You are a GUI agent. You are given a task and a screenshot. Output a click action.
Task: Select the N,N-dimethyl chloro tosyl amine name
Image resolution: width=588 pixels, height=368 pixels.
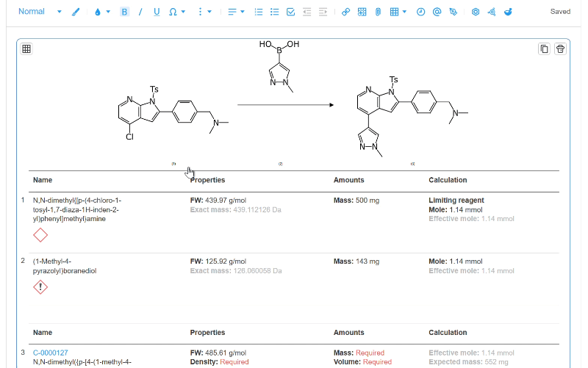[x=77, y=209]
